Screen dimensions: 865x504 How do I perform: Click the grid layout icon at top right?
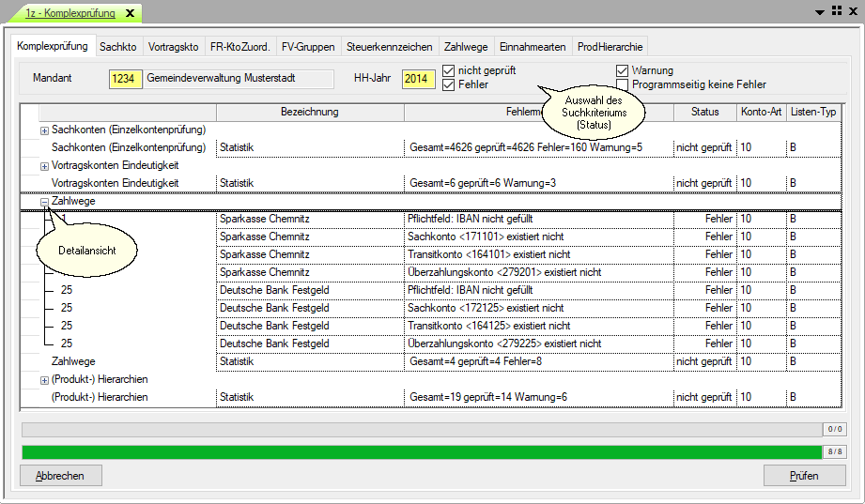coord(835,12)
